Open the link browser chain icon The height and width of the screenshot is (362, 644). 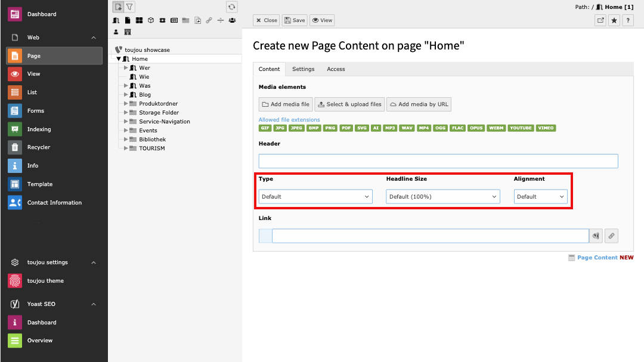[x=611, y=236]
